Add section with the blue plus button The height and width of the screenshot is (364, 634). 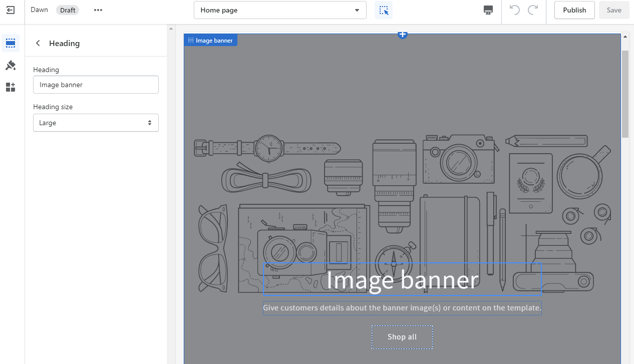point(403,35)
